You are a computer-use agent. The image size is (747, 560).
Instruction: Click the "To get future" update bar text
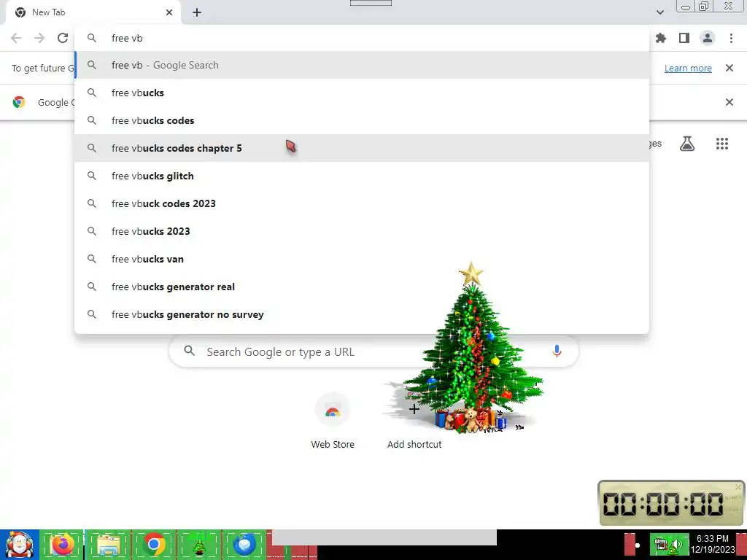click(x=42, y=68)
